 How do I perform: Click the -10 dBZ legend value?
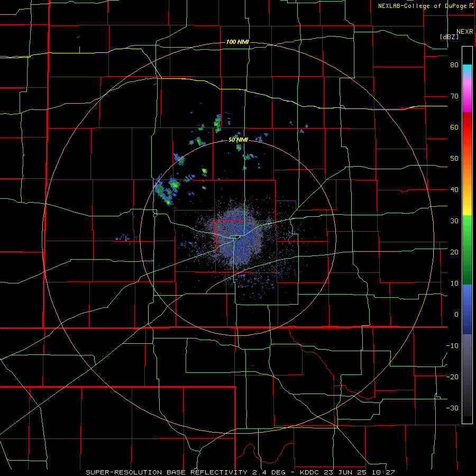(452, 345)
